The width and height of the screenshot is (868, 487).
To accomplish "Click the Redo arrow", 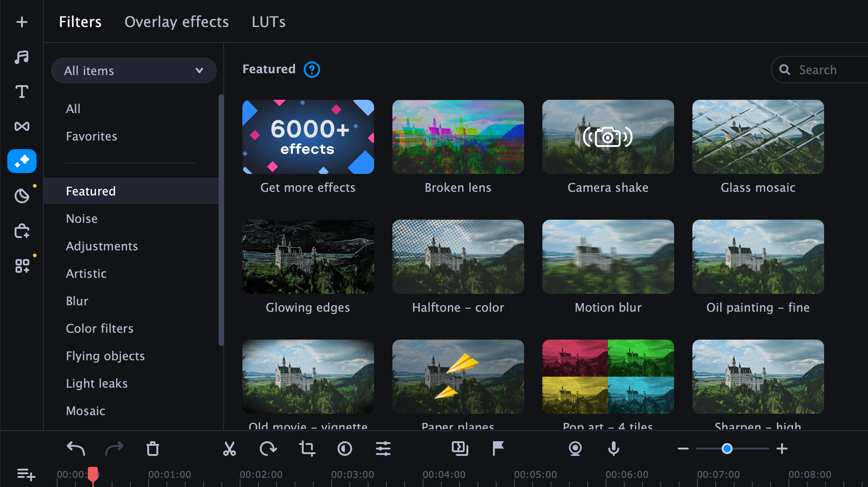I will click(x=114, y=449).
